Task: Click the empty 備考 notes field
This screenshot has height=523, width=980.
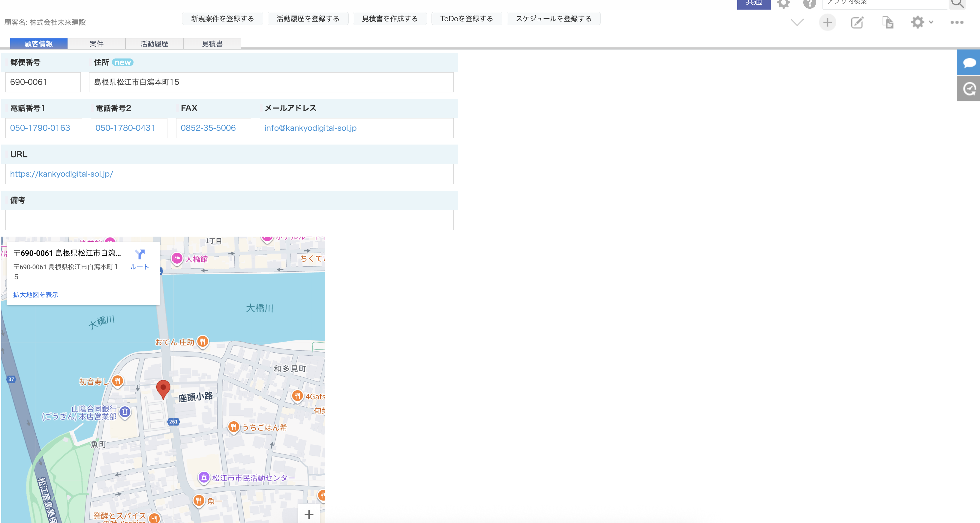Action: point(230,220)
